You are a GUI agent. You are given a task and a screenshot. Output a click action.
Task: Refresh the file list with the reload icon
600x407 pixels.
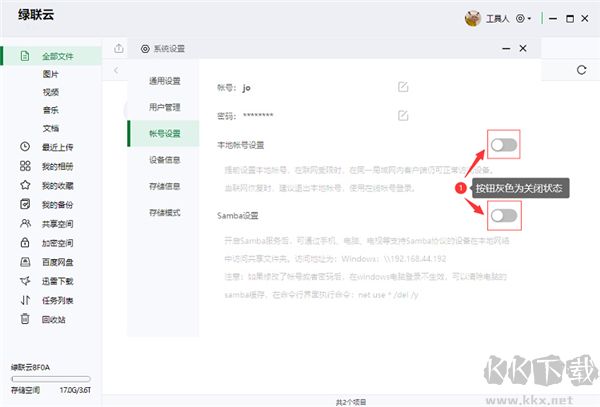point(582,70)
